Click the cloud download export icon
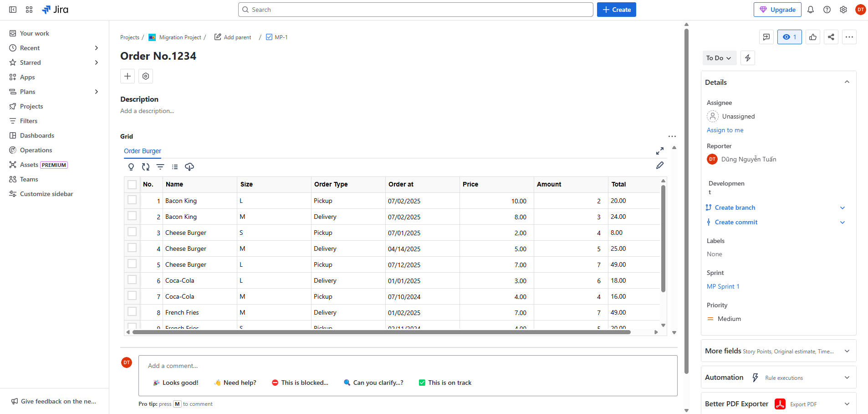 189,167
